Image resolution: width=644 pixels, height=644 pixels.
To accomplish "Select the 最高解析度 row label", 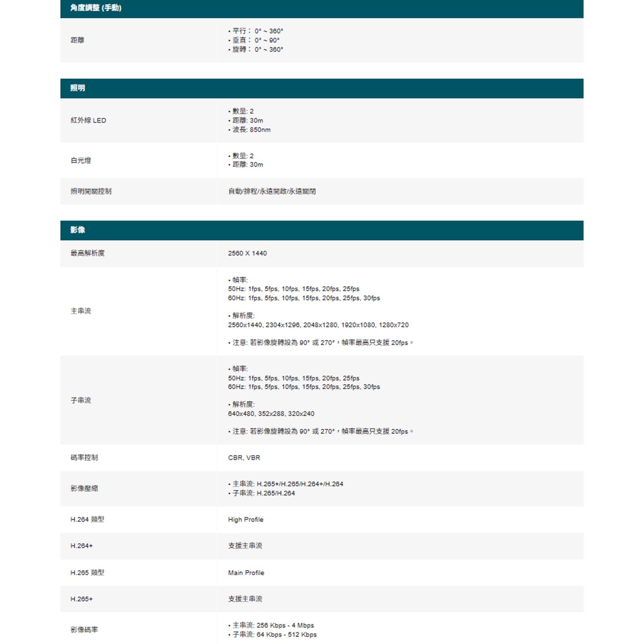I will pyautogui.click(x=87, y=253).
